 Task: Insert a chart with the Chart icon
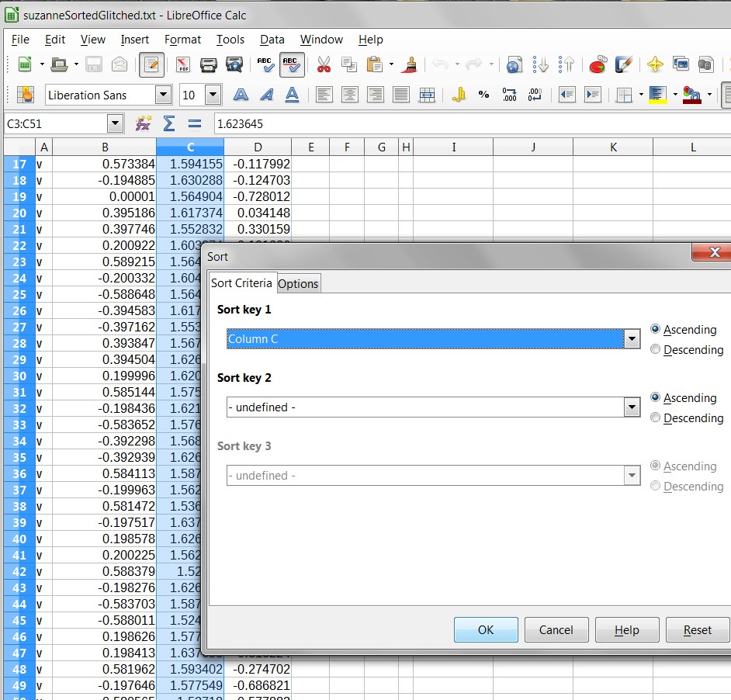[598, 64]
